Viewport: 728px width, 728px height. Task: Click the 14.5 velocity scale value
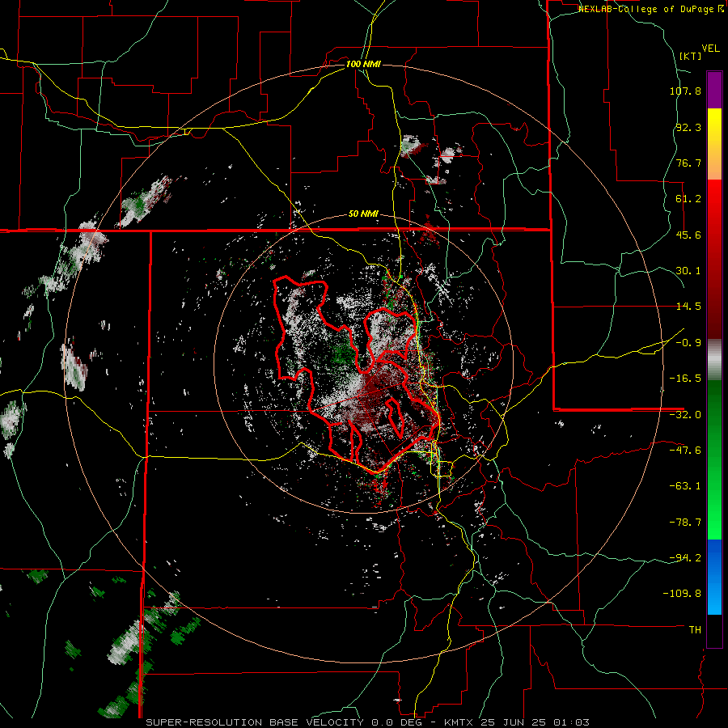click(x=688, y=307)
